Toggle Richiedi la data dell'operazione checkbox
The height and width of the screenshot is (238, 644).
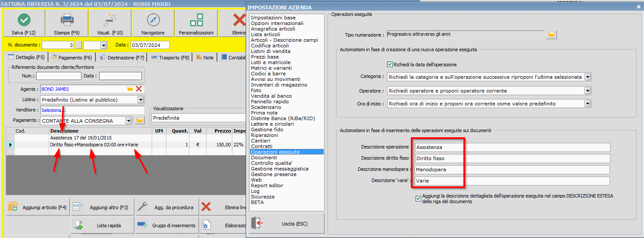point(390,65)
